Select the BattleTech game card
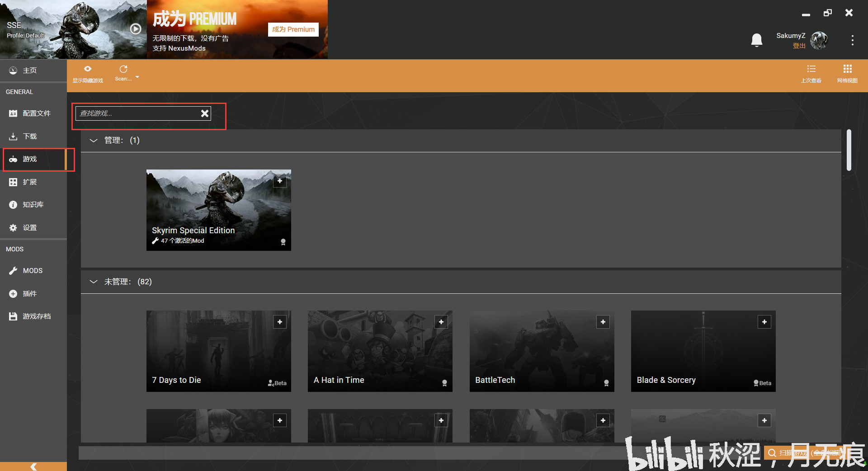Image resolution: width=868 pixels, height=471 pixels. click(542, 351)
